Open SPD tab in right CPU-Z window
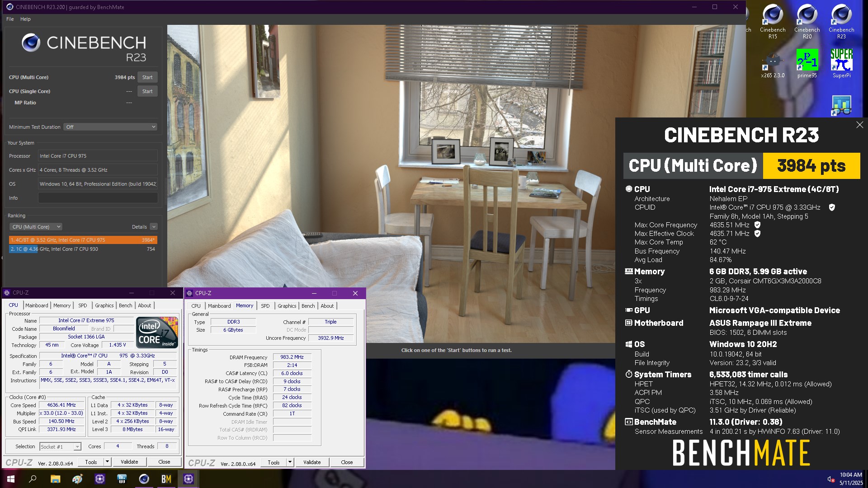 (265, 306)
